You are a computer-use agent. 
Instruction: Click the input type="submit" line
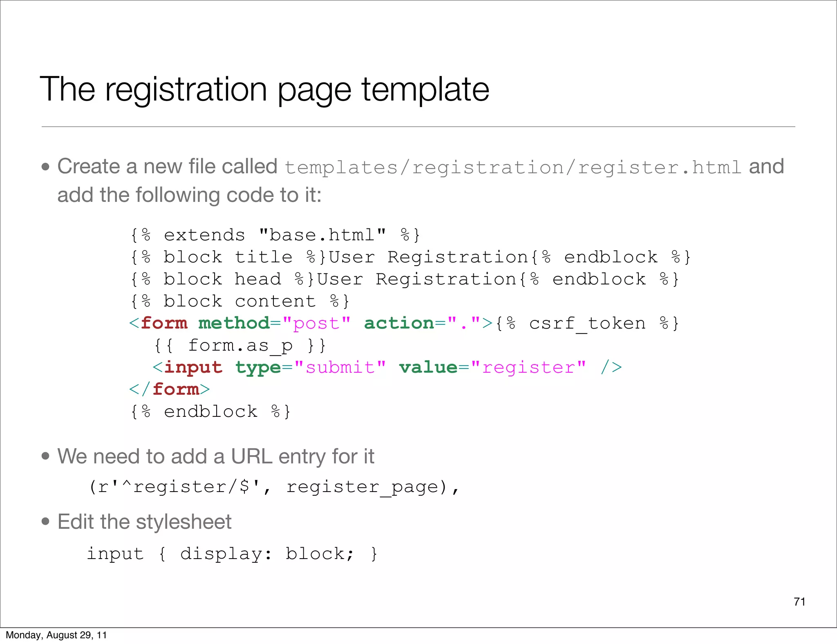[x=387, y=367]
